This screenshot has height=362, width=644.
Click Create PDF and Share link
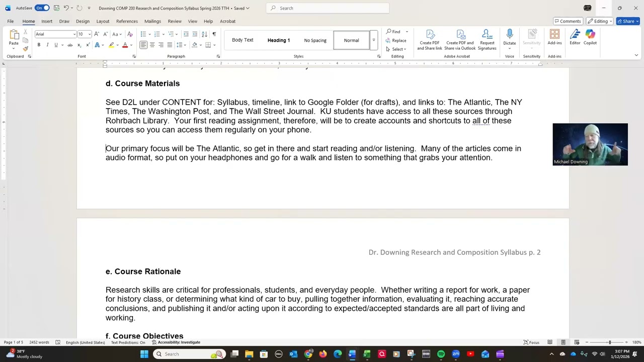pyautogui.click(x=430, y=40)
